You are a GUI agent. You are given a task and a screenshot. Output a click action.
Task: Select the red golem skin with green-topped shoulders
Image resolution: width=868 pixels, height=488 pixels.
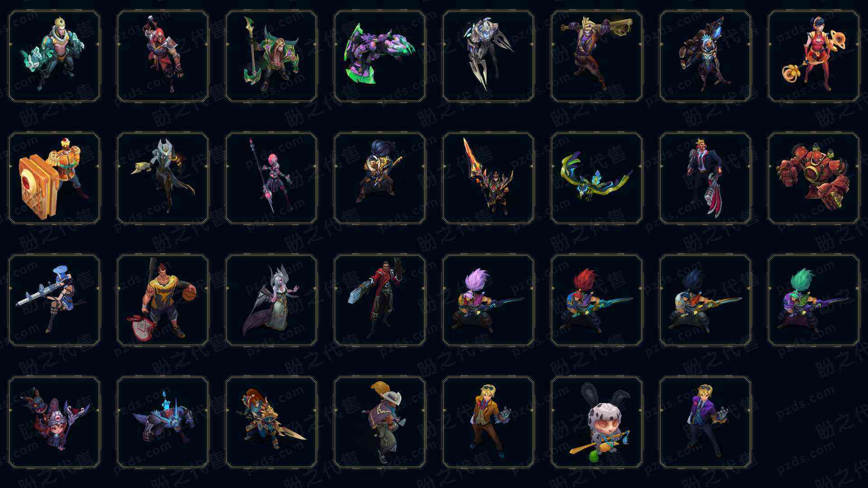(x=813, y=178)
